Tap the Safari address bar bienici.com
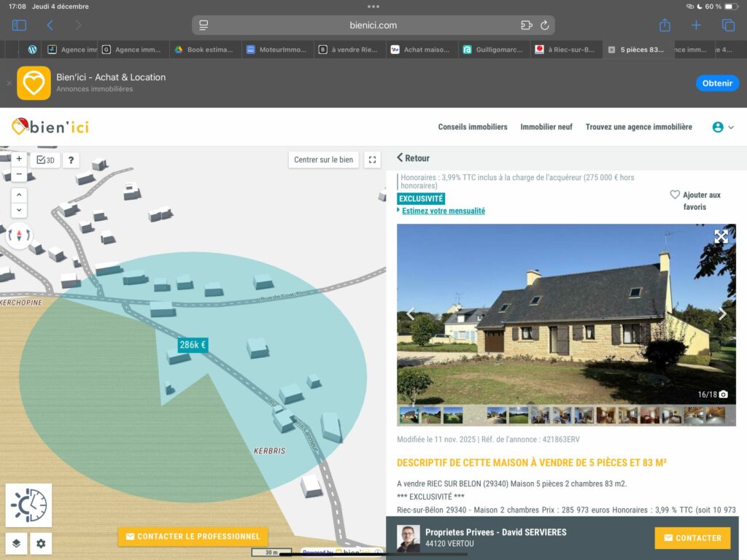This screenshot has width=747, height=560. pyautogui.click(x=373, y=26)
